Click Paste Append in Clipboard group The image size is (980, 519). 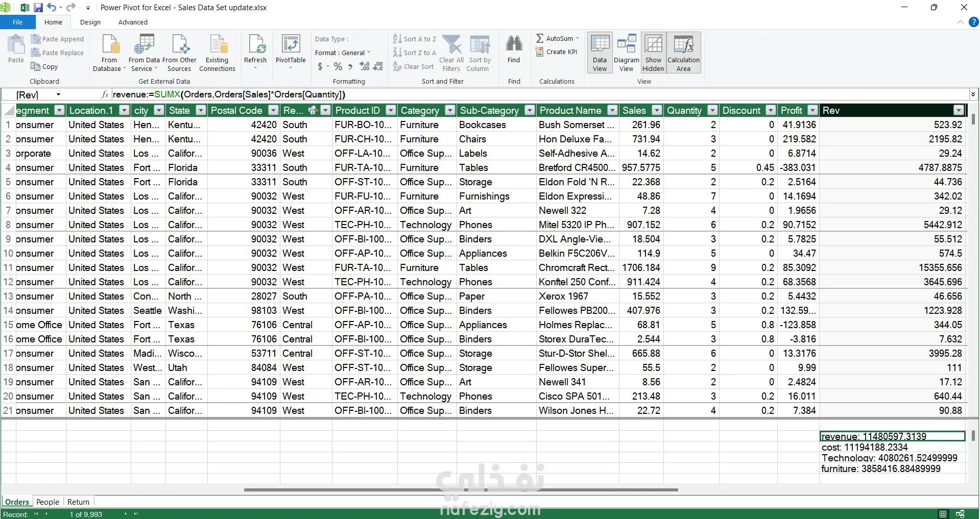(57, 39)
